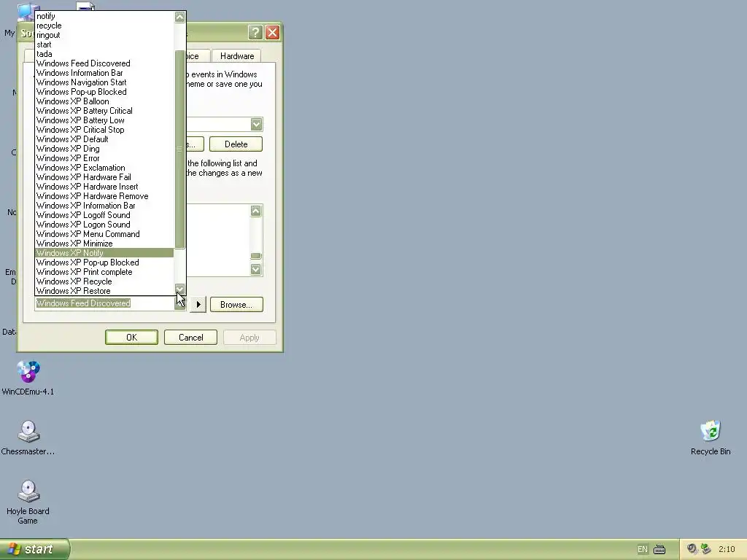
Task: Click the keyboard icon in taskbar
Action: pyautogui.click(x=659, y=550)
